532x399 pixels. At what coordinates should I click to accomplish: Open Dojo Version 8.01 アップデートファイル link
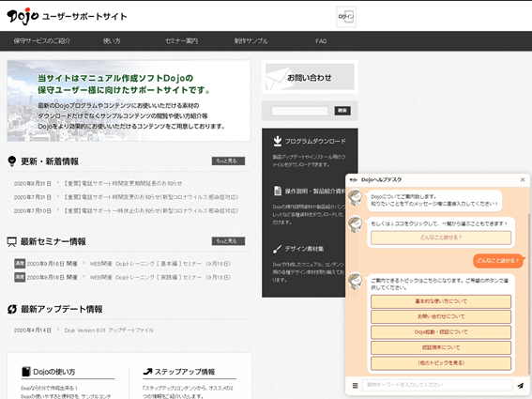click(x=109, y=330)
